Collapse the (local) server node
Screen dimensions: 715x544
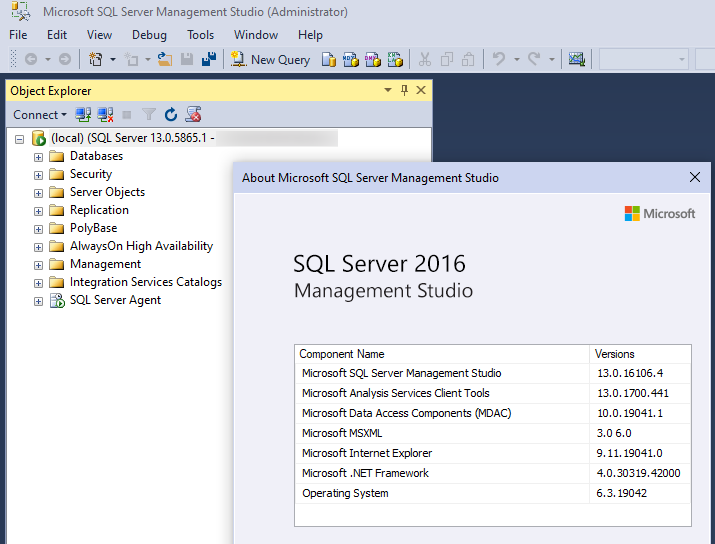[x=20, y=139]
